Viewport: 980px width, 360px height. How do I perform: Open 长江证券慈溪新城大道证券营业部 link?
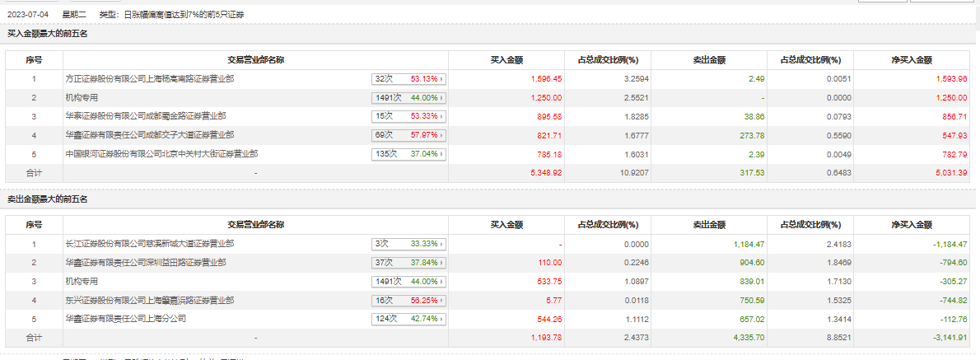[x=149, y=244]
